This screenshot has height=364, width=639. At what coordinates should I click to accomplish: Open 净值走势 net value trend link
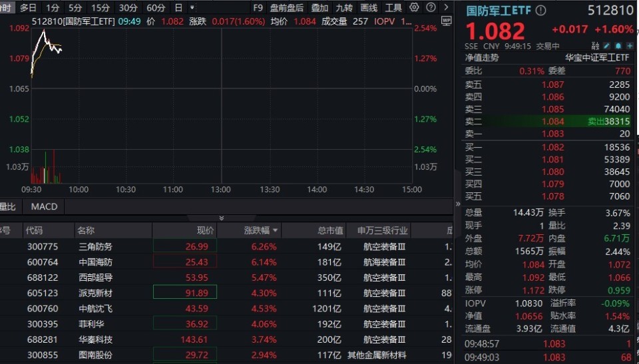[482, 57]
